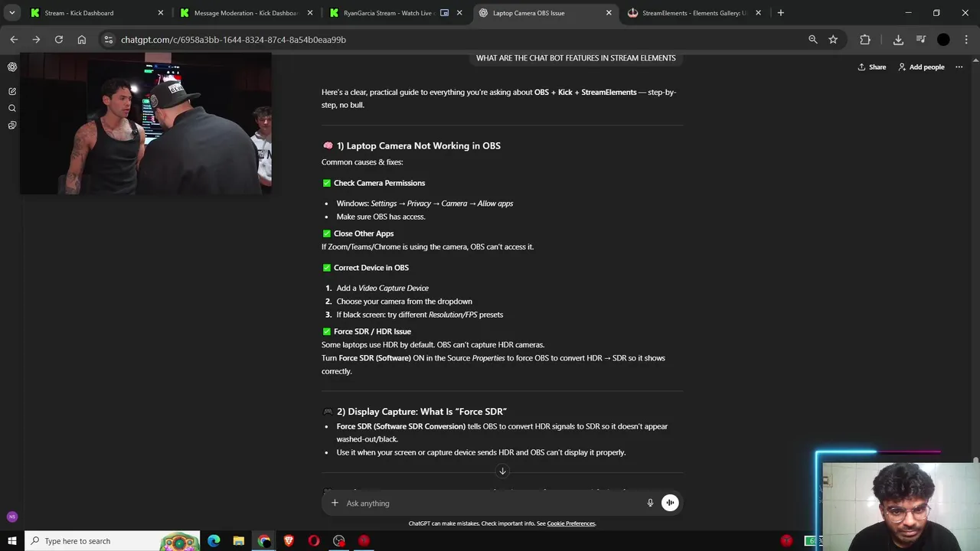
Task: Click the 'Check Camera Permissions' text
Action: click(379, 183)
